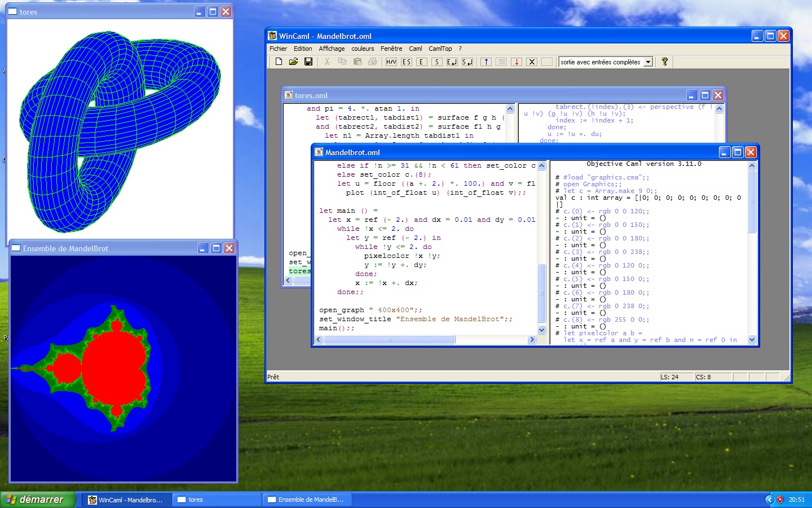Image resolution: width=812 pixels, height=508 pixels.
Task: Create a new file in WinCaml toolbar
Action: 279,62
